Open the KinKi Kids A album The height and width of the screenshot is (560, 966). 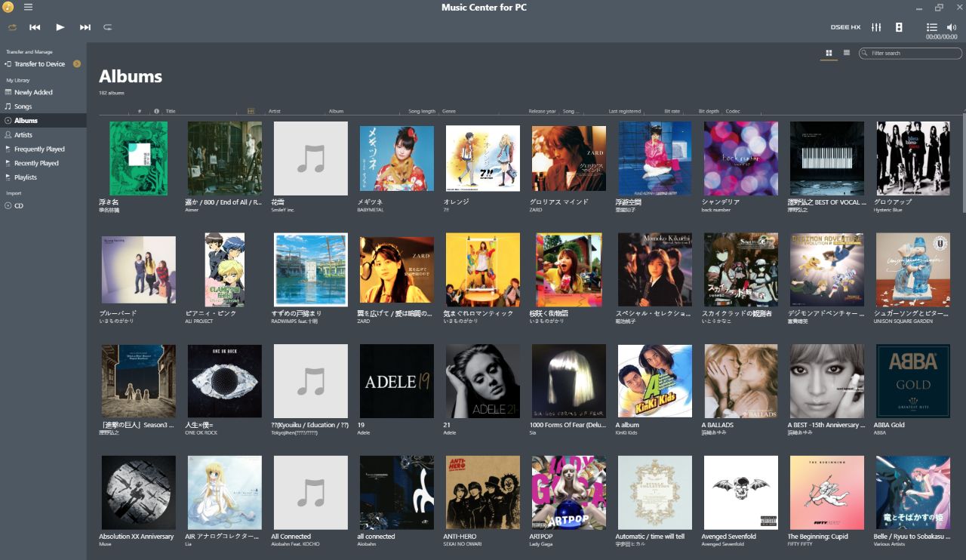point(655,381)
